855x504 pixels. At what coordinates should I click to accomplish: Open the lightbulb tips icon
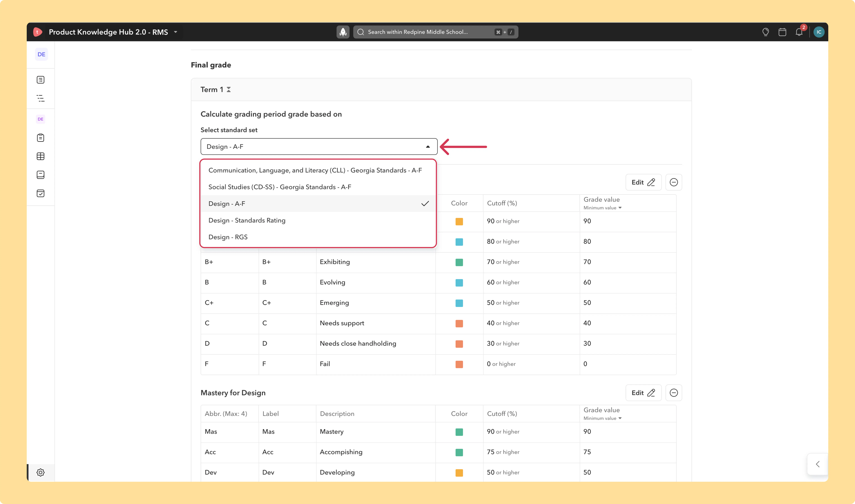pyautogui.click(x=766, y=32)
